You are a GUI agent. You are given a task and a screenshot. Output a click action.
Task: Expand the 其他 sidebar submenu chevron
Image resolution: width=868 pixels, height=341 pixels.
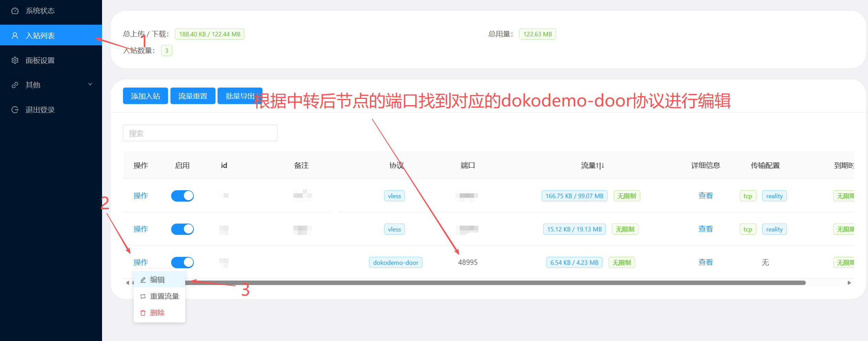[x=90, y=84]
